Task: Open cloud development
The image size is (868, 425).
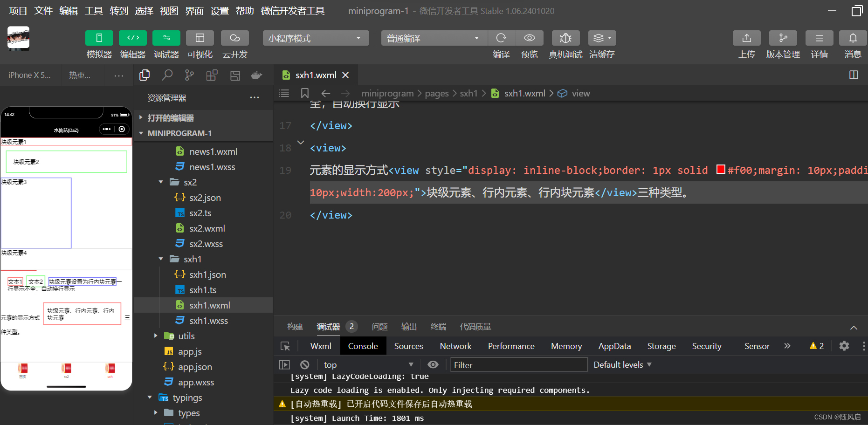Action: 234,38
